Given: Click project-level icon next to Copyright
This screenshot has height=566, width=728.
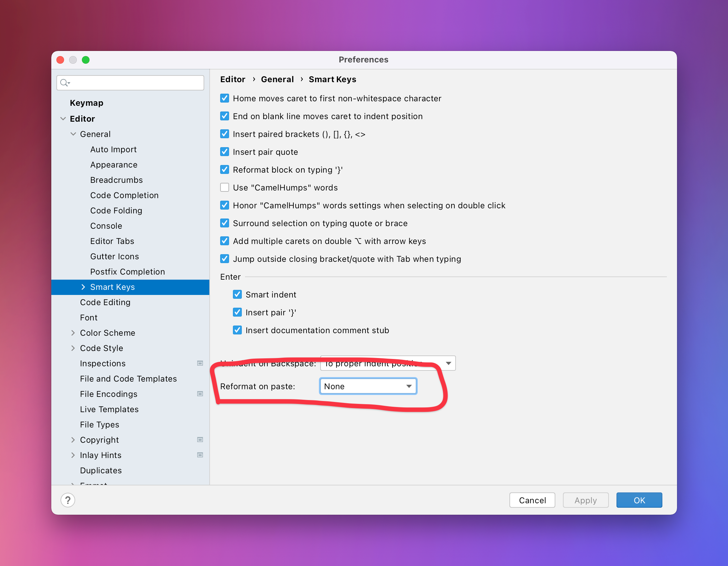Looking at the screenshot, I should point(200,440).
